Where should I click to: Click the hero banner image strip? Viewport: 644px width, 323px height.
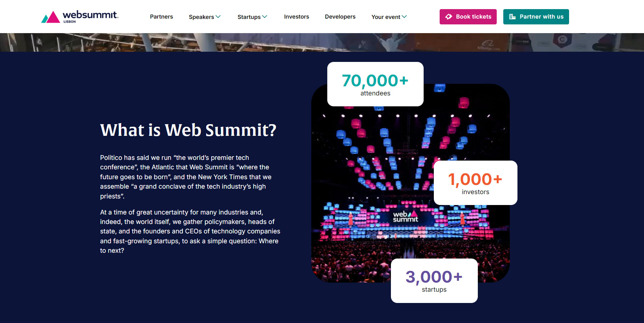pyautogui.click(x=322, y=42)
